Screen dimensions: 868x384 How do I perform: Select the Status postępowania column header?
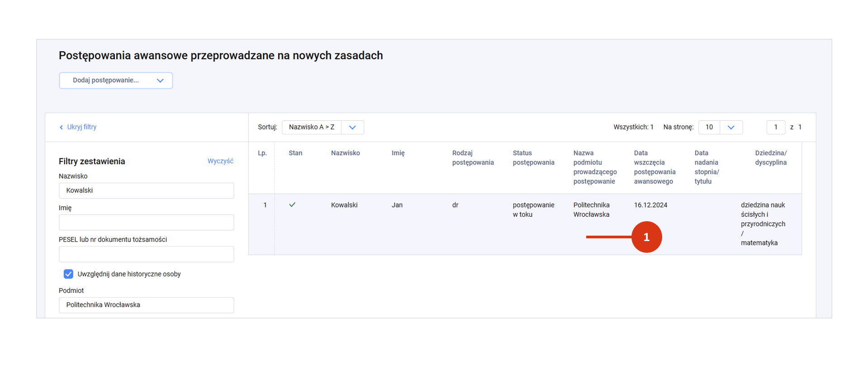pyautogui.click(x=533, y=158)
